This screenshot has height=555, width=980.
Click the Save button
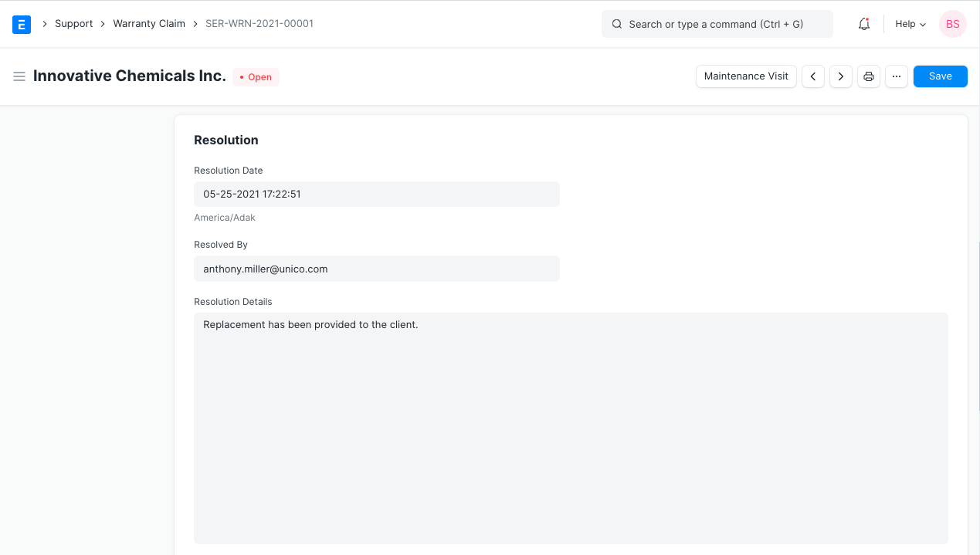point(940,76)
